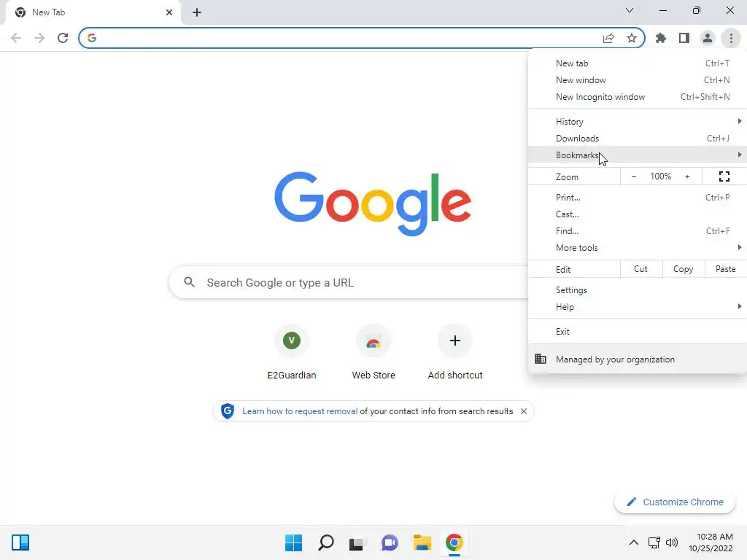Choose Cast... from the menu
The height and width of the screenshot is (560, 747).
pos(638,214)
